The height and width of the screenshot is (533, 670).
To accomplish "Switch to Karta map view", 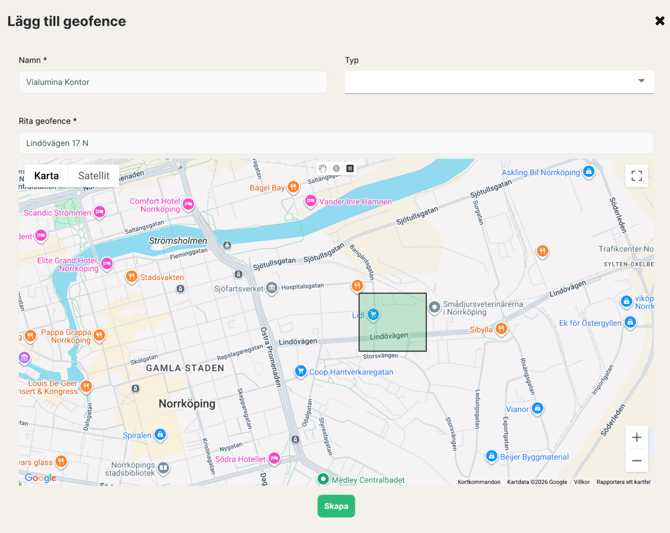I will point(46,176).
